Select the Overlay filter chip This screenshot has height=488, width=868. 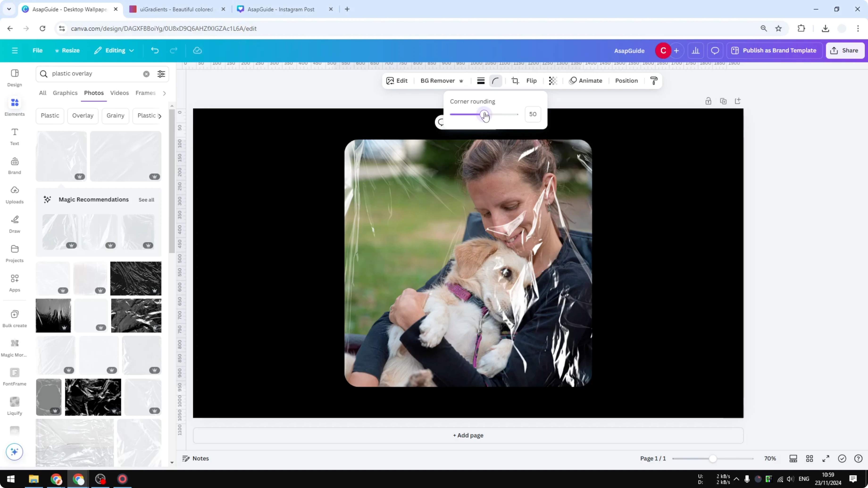click(x=83, y=116)
